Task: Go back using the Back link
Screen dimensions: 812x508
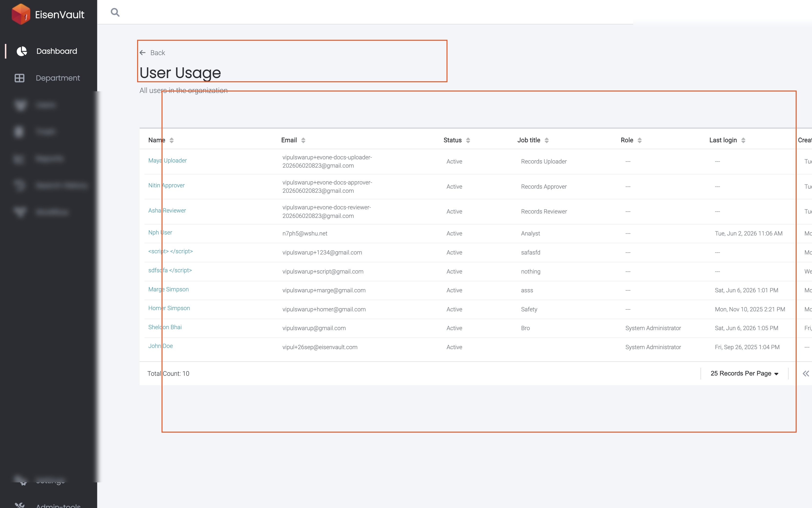Action: click(x=152, y=53)
